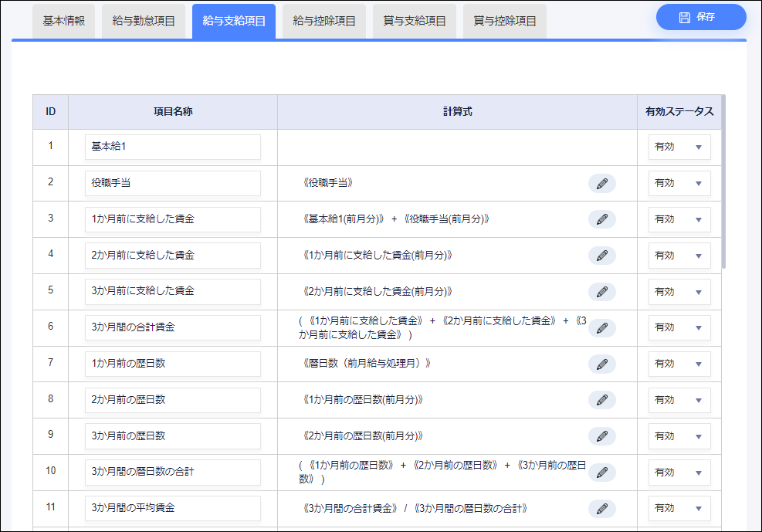Expand 有効 status dropdown for 役職手当
The image size is (762, 532).
tap(679, 183)
